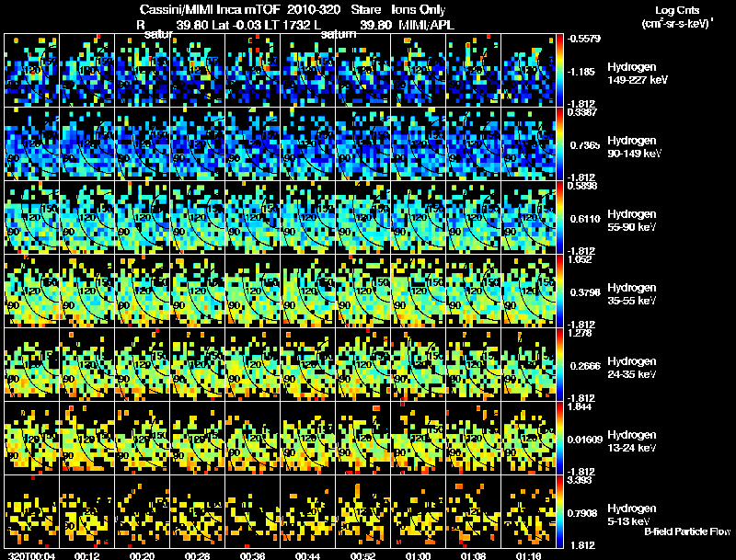Select the 13-24 keV panel at 01:08

473,438
